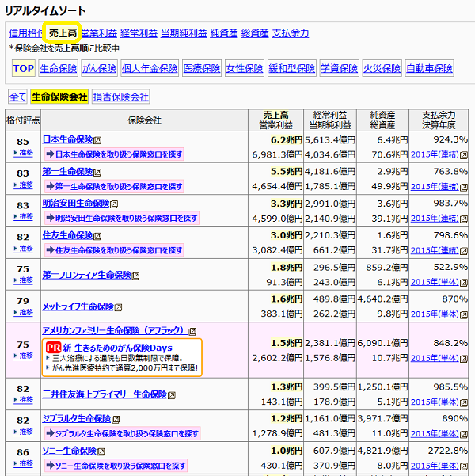Open the 火災保険 category
475x476 pixels.
[382, 68]
